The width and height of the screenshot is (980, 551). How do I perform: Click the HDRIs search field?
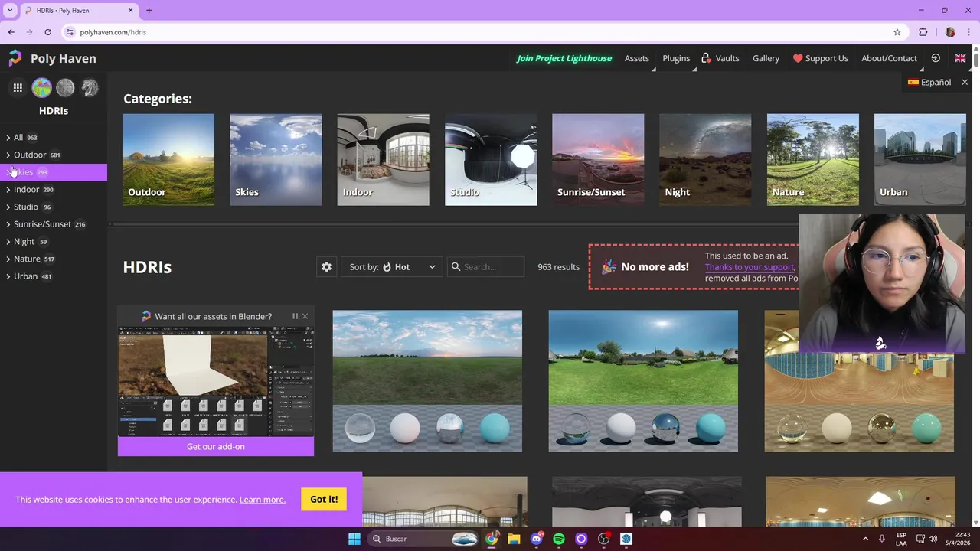[486, 267]
